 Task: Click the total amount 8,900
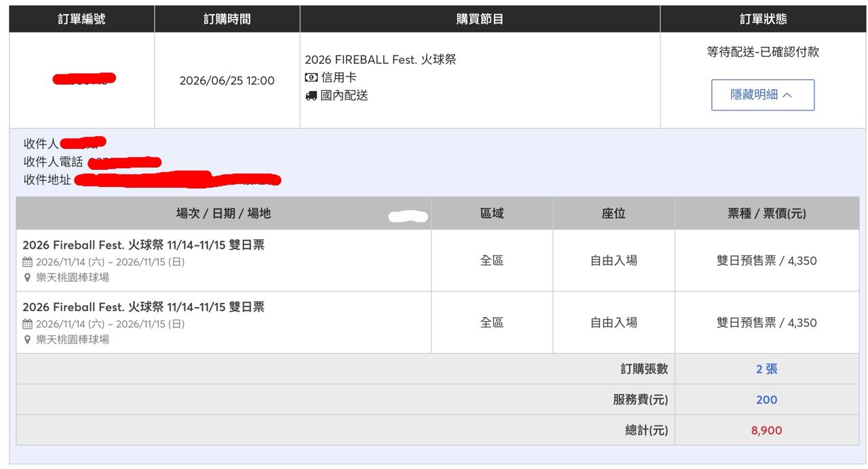tap(767, 430)
